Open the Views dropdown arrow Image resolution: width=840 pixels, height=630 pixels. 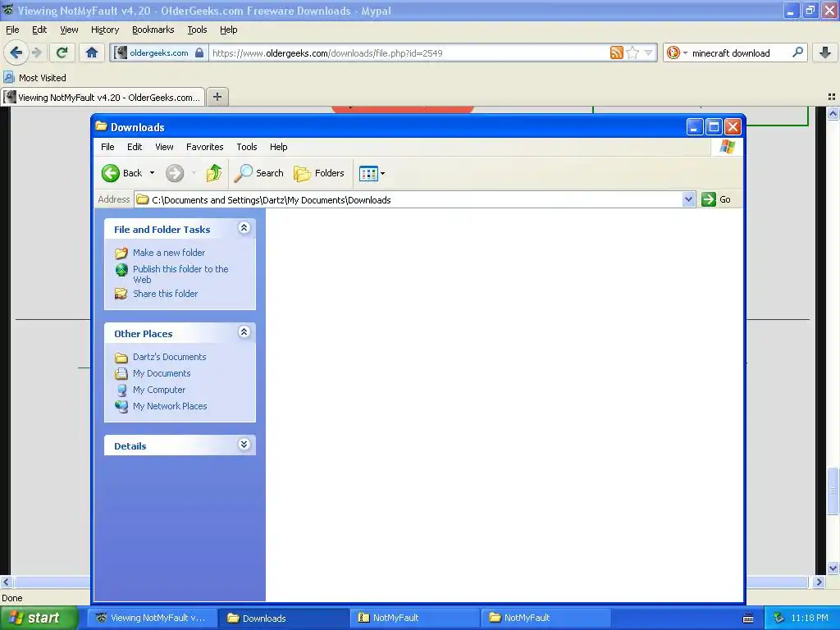tap(382, 174)
